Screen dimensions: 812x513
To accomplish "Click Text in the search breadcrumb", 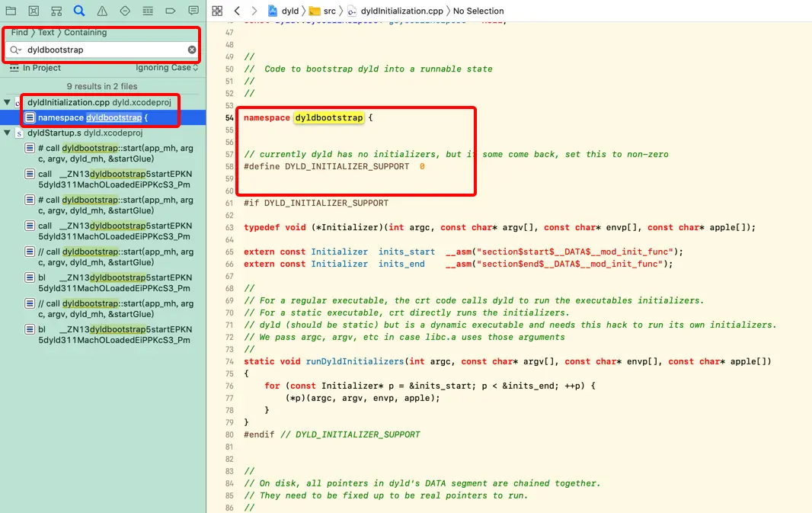I will (x=46, y=32).
